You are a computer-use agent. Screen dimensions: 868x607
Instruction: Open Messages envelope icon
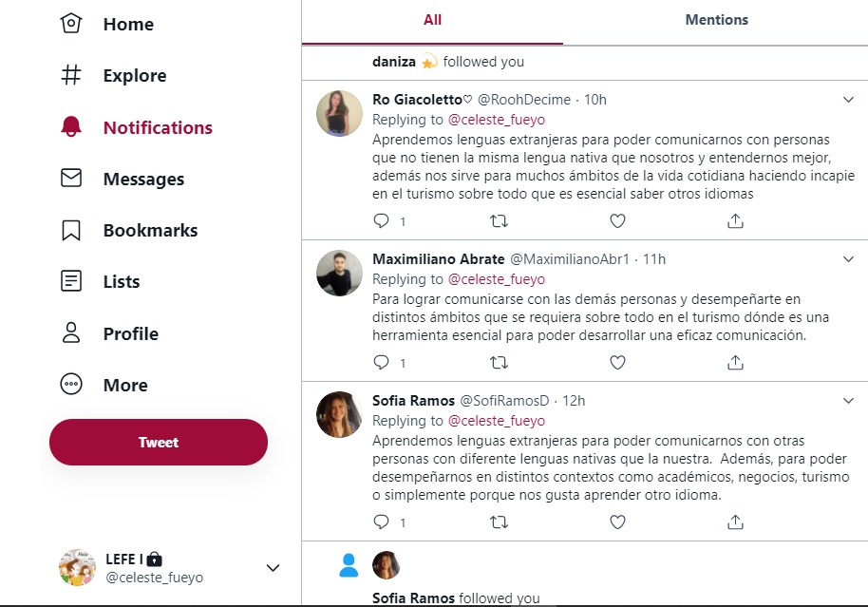tap(71, 179)
